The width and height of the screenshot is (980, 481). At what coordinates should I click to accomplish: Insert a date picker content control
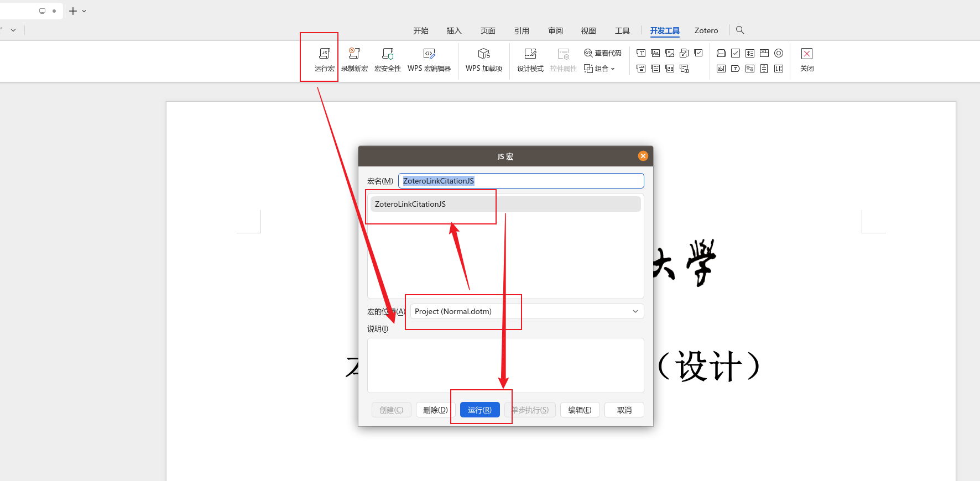(670, 69)
